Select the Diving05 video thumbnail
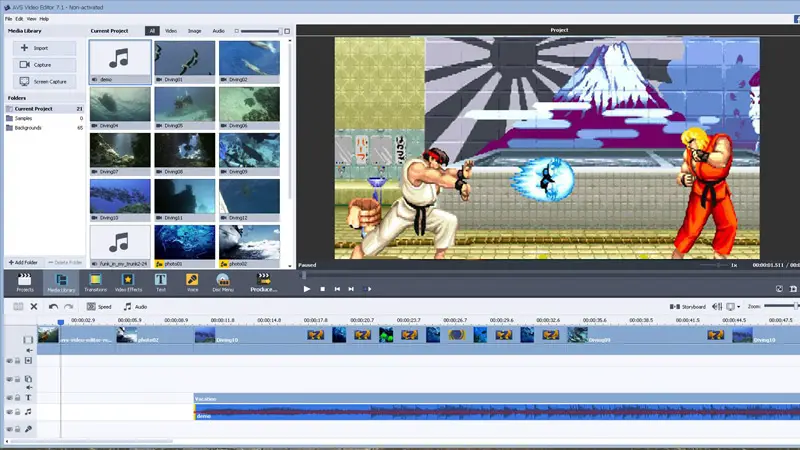800x450 pixels. tap(185, 108)
